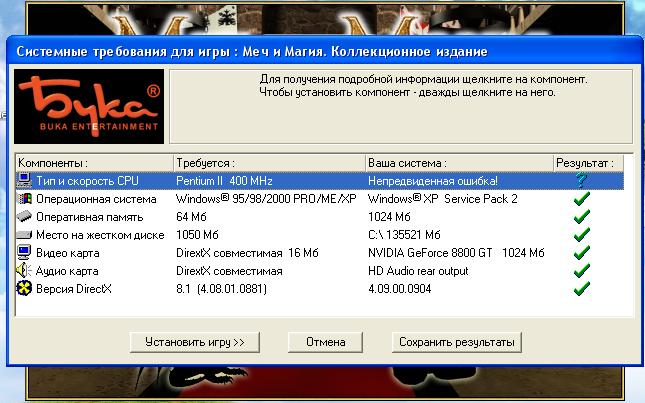Click the green checkmark in Версия DirectX row
645x403 pixels.
582,289
